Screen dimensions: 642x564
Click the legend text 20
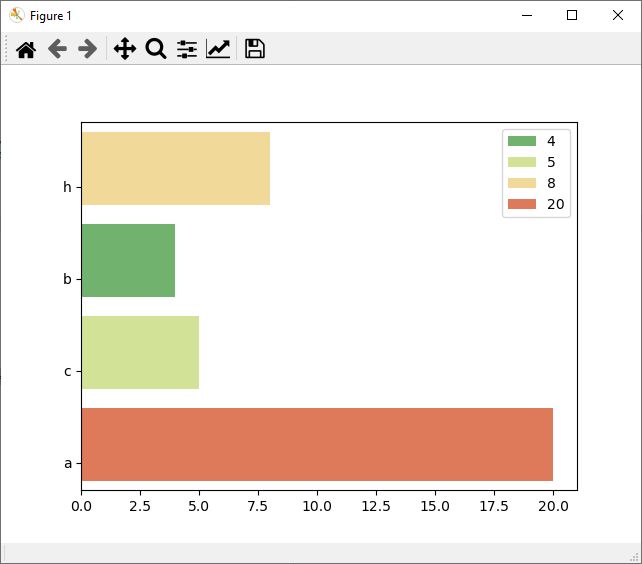click(x=556, y=204)
